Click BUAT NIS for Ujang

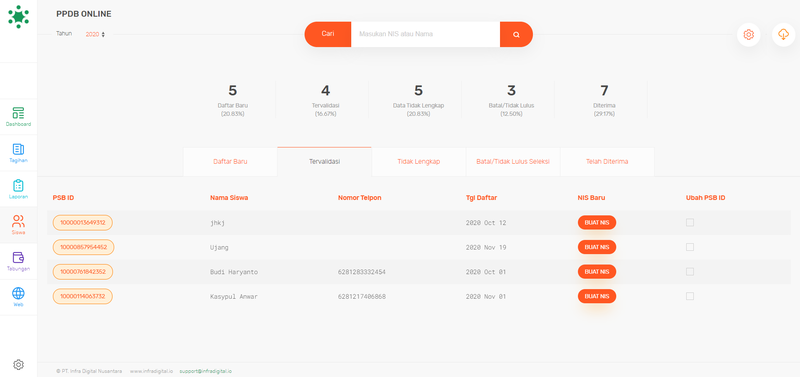596,247
